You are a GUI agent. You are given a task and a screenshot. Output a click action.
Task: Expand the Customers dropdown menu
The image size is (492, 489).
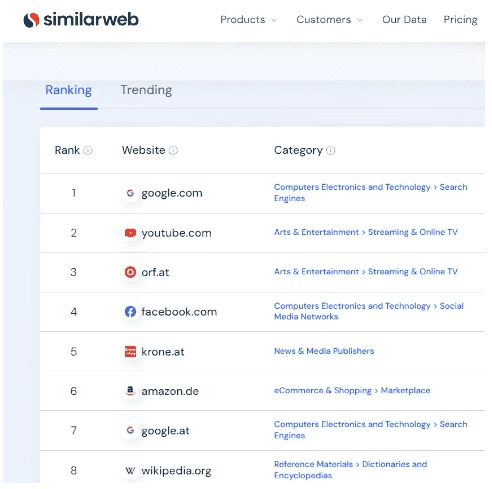pyautogui.click(x=329, y=20)
